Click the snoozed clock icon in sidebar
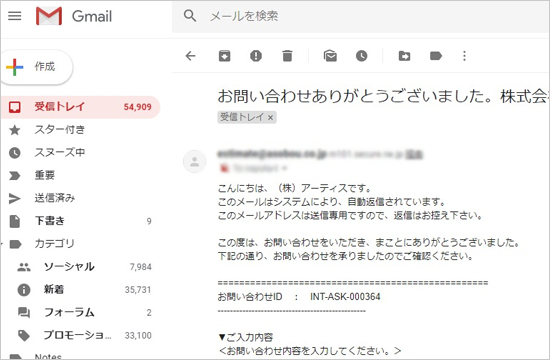The height and width of the screenshot is (360, 550). (x=14, y=153)
